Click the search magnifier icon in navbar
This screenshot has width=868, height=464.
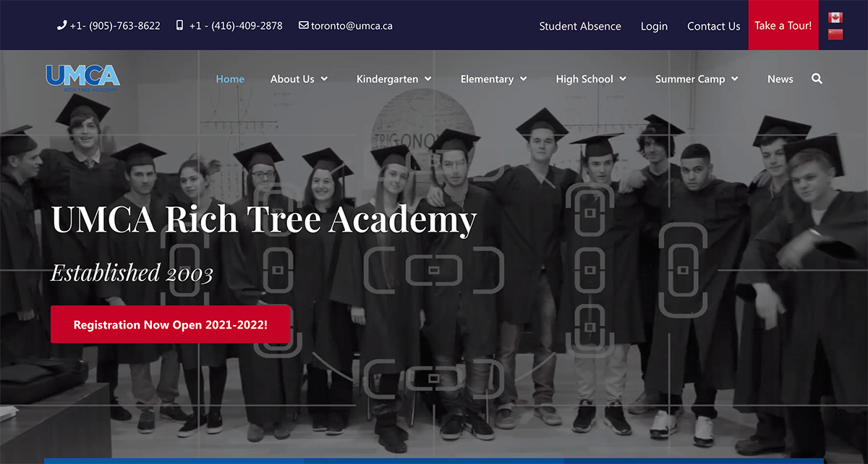pyautogui.click(x=817, y=79)
